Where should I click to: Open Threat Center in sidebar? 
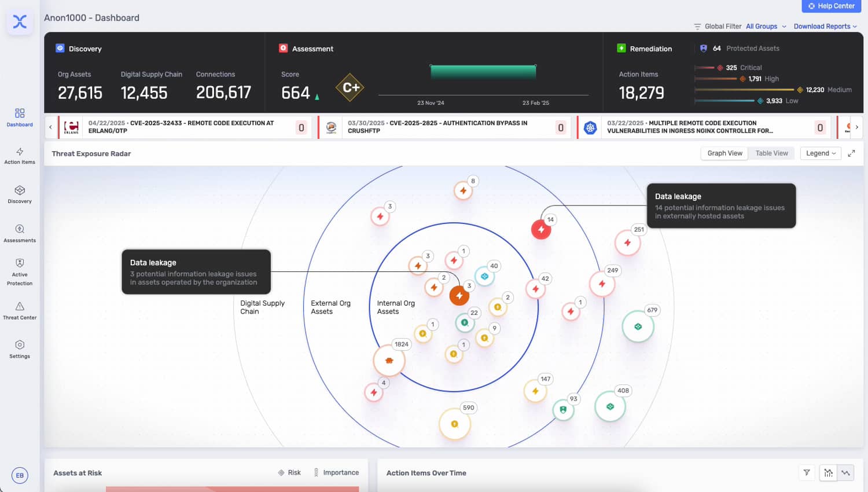20,311
